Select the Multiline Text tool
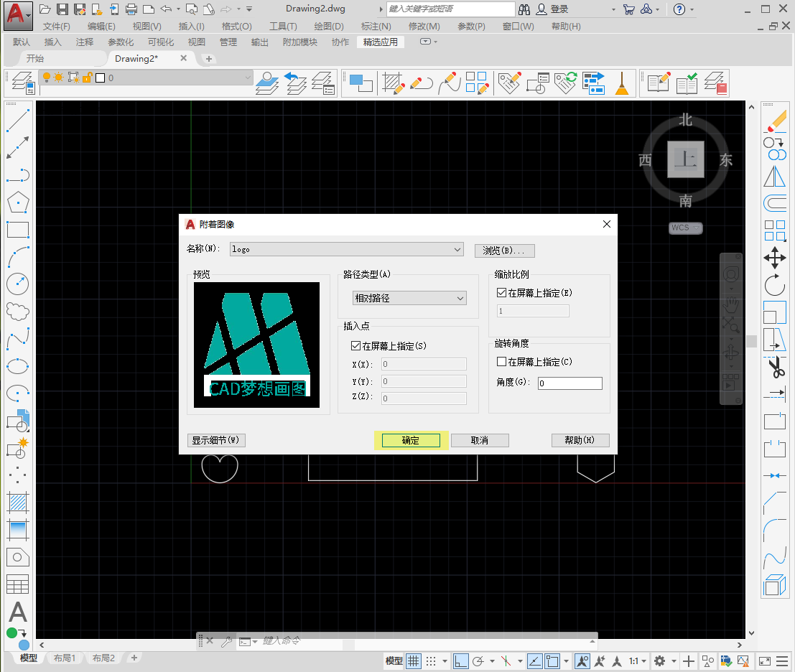The width and height of the screenshot is (795, 672). (x=18, y=612)
